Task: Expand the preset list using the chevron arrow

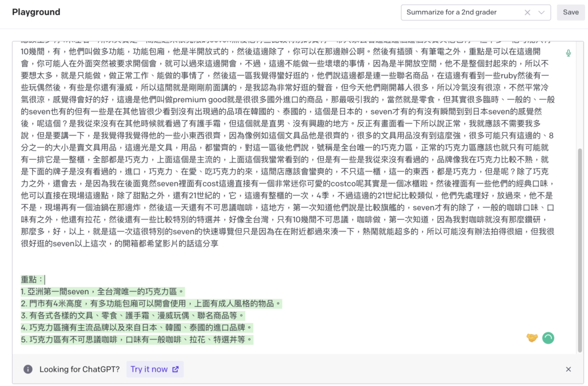Action: (541, 12)
